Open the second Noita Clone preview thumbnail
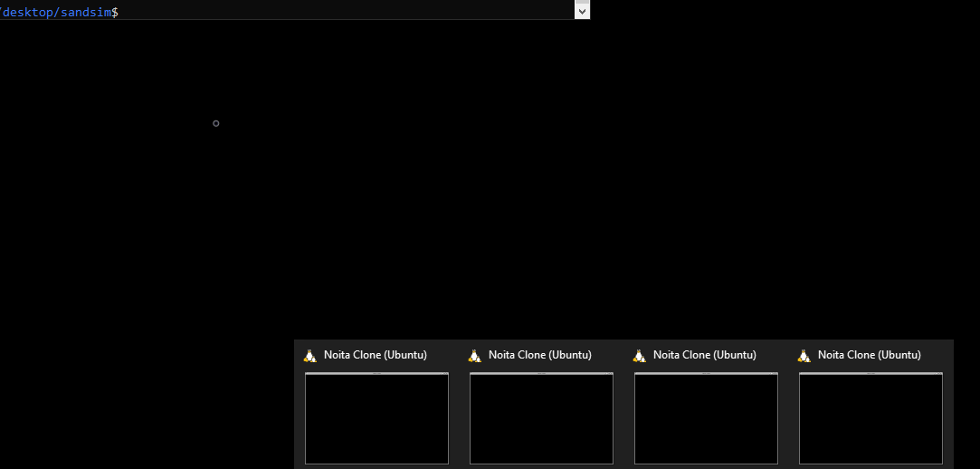The width and height of the screenshot is (980, 469). coord(541,418)
